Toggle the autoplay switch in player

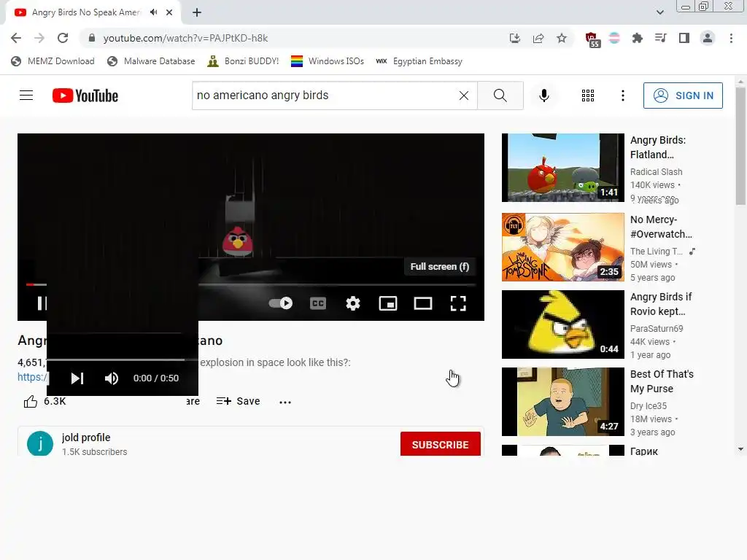click(281, 303)
